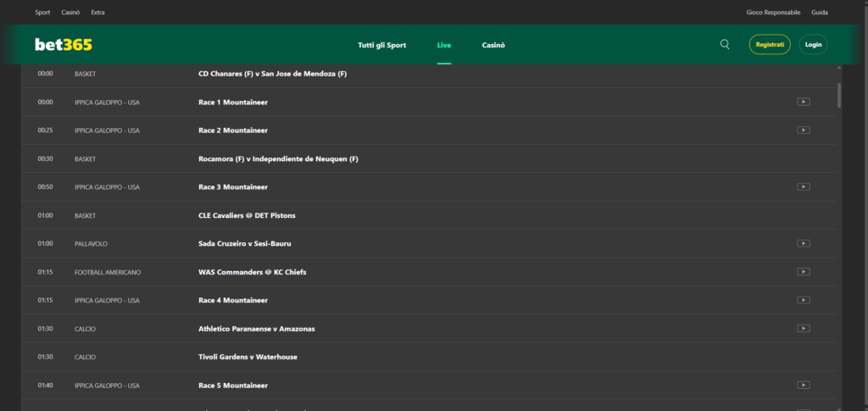This screenshot has height=411, width=868.
Task: Open Tutti gli Sport tab
Action: pos(381,45)
